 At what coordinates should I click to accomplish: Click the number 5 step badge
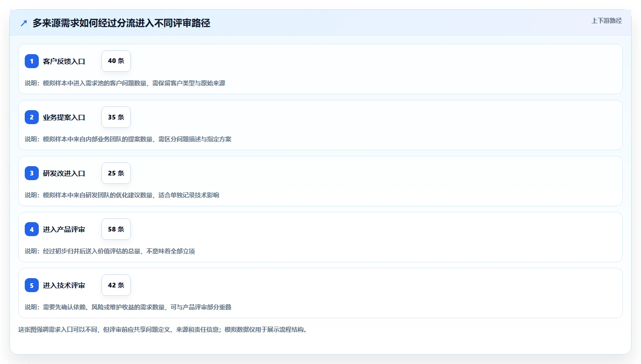[x=32, y=285]
